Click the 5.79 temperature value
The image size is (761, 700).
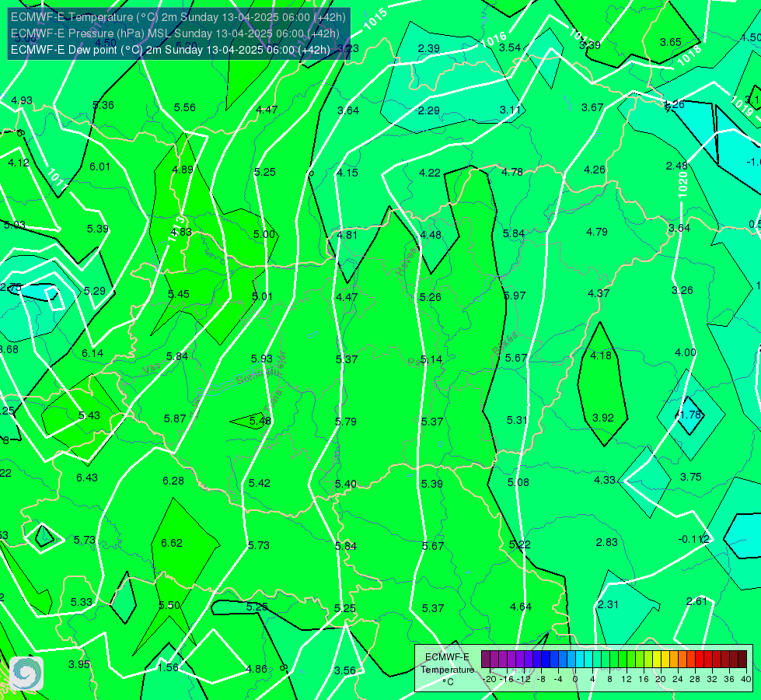click(346, 422)
